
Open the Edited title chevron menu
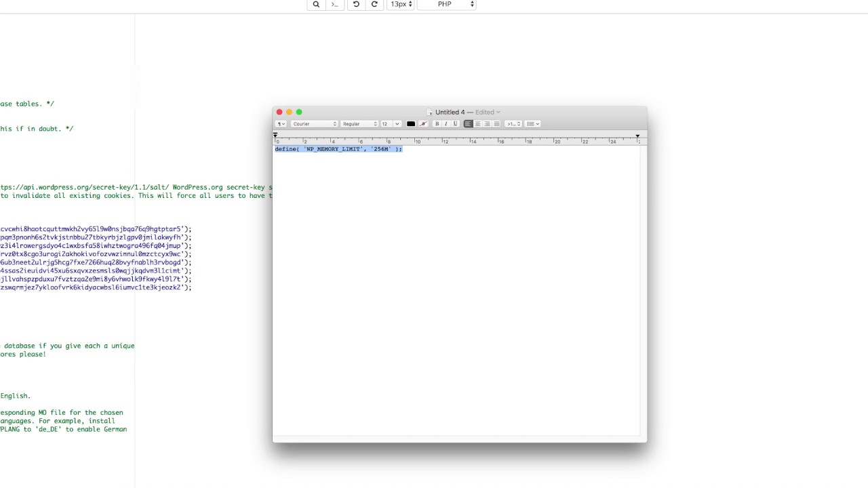pos(498,112)
